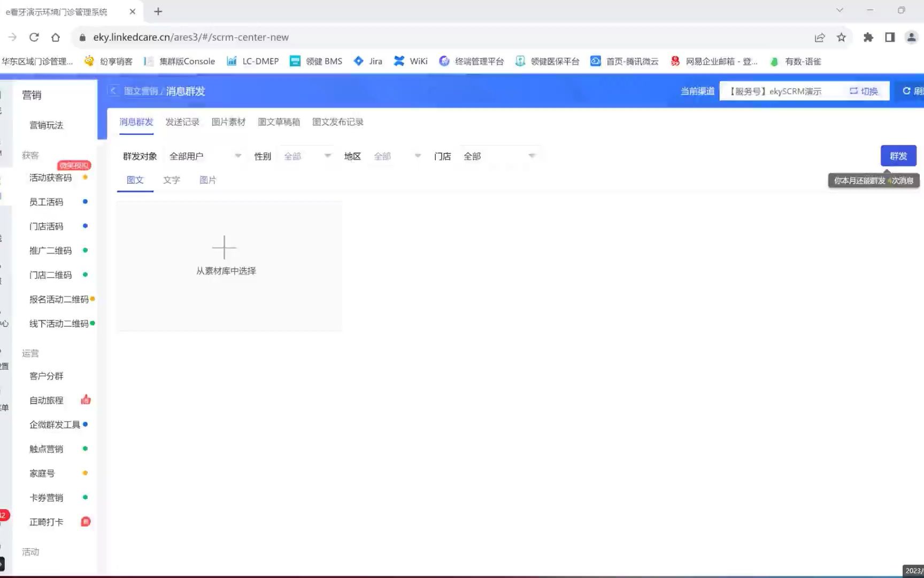Bookmark this page with the star icon

click(841, 37)
